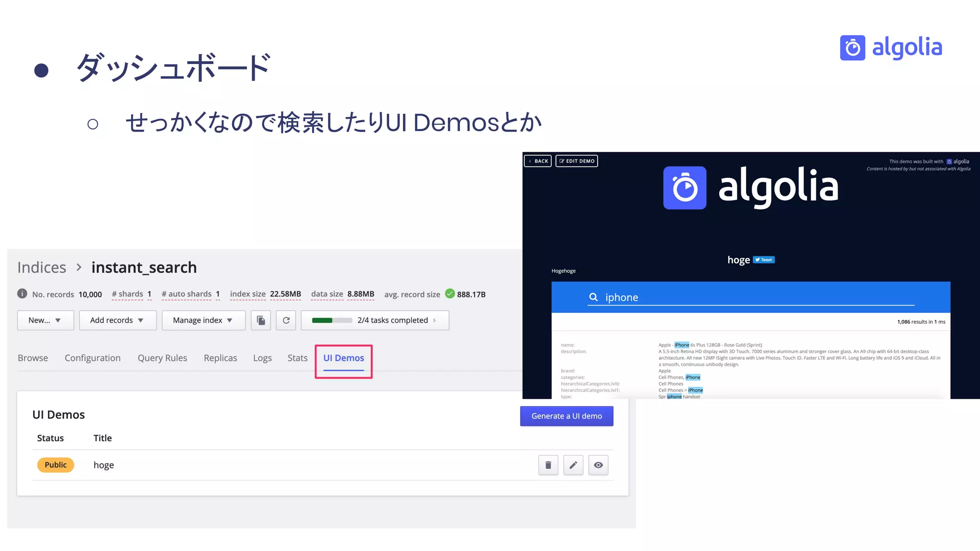Click the Hogehoge subtitle in demo
This screenshot has height=551, width=980.
[x=563, y=271]
